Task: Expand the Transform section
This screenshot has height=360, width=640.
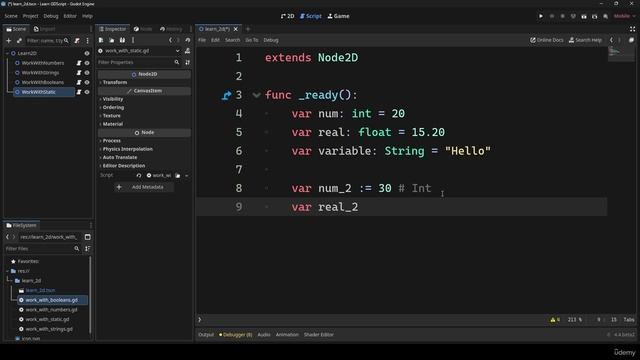Action: point(115,82)
